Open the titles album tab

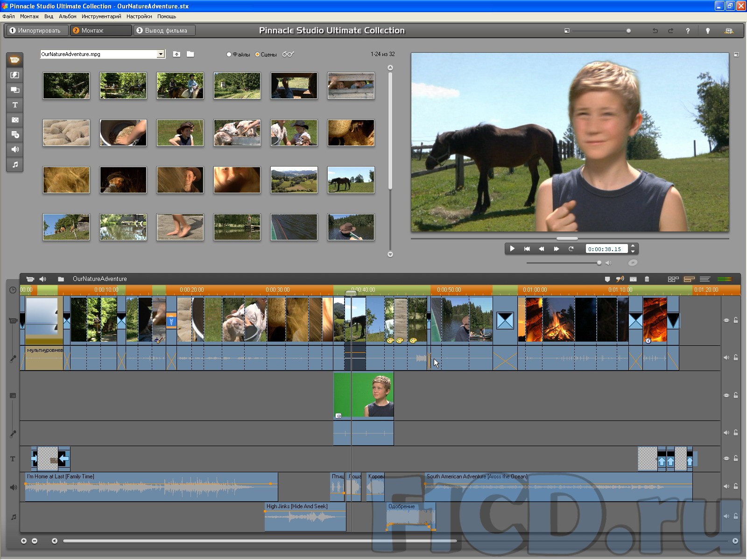click(15, 105)
